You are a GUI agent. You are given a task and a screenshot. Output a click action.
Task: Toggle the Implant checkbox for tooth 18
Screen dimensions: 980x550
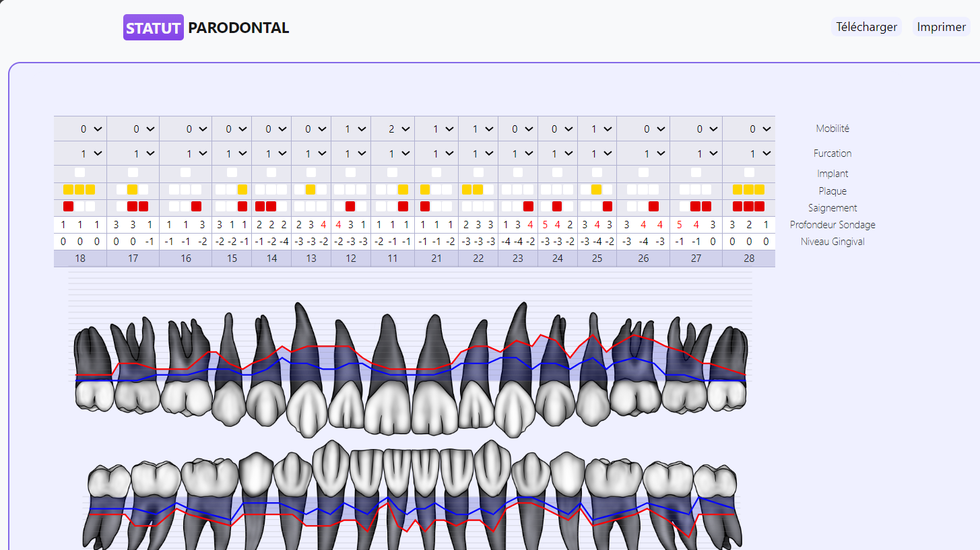pos(80,173)
